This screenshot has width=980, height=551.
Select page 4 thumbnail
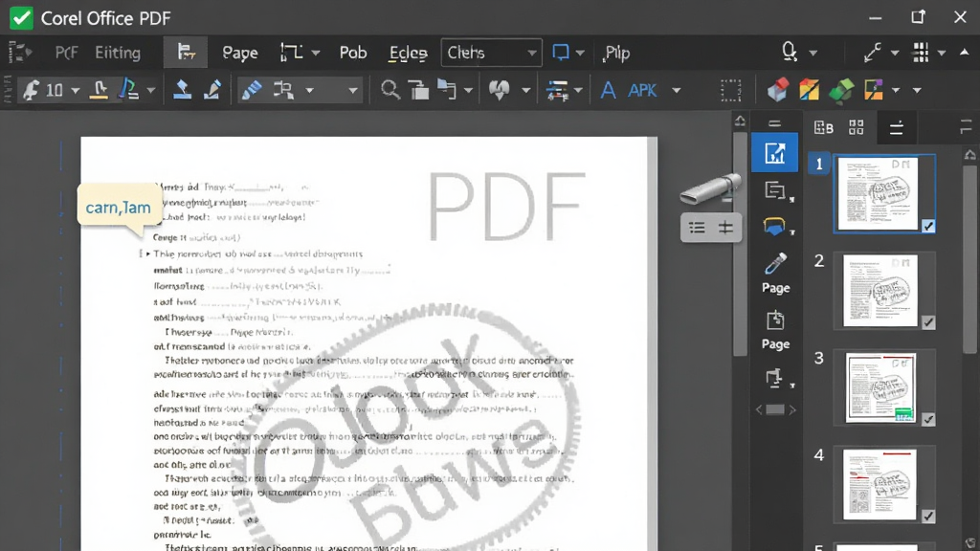click(884, 484)
